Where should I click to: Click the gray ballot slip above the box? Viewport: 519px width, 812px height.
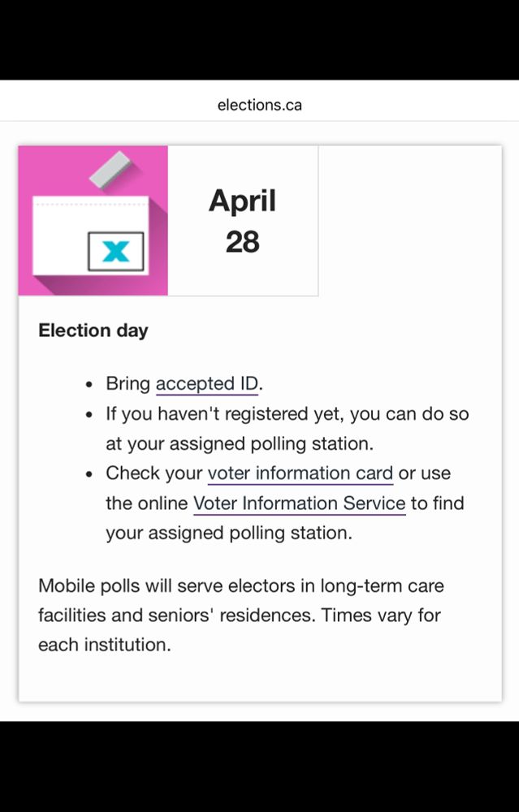[x=110, y=170]
